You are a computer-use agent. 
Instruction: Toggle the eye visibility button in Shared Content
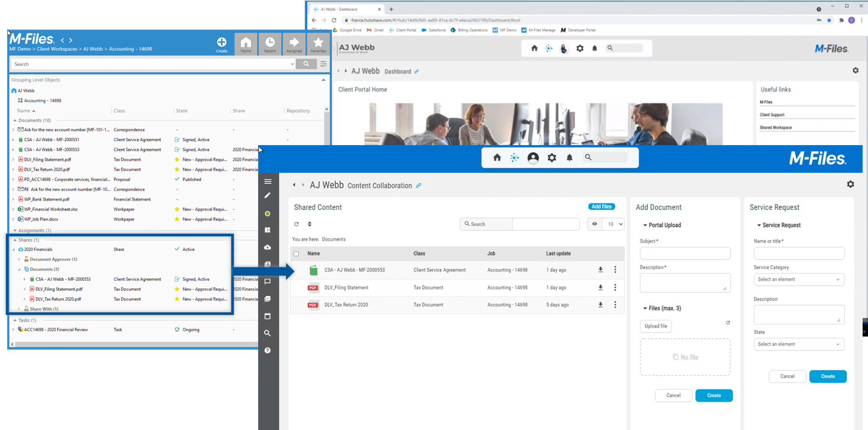point(594,224)
